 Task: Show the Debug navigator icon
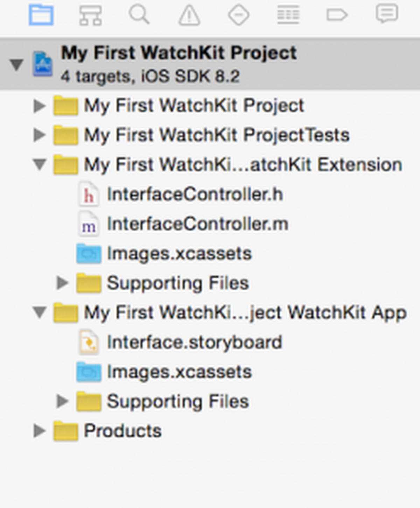click(x=288, y=15)
